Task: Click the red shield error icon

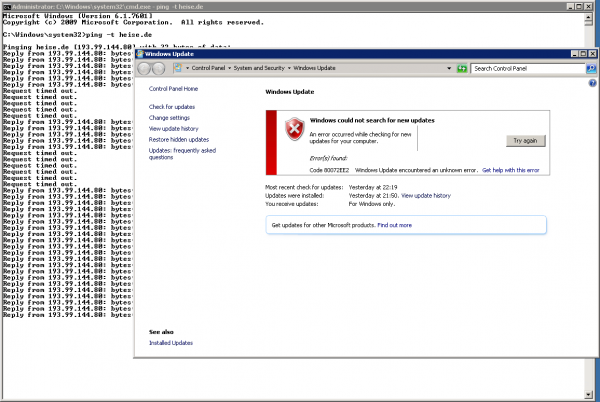Action: coord(295,129)
